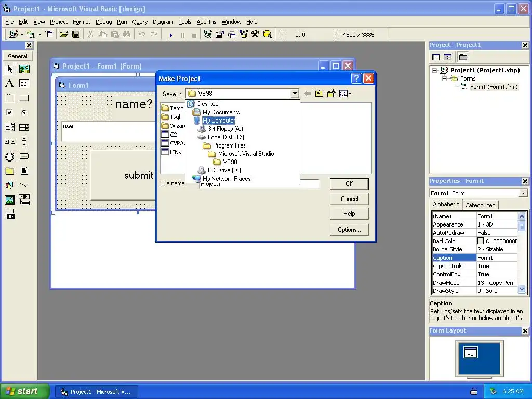Choose CD Drive (D:) in list

(224, 170)
